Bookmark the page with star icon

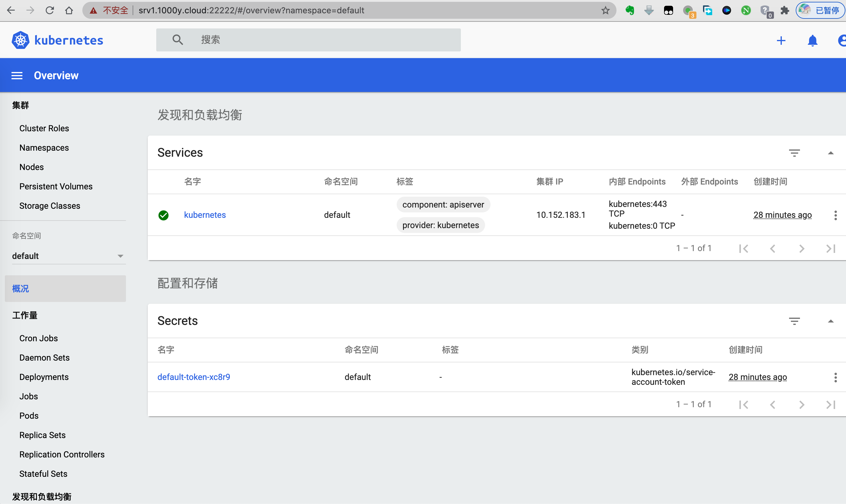pos(605,10)
